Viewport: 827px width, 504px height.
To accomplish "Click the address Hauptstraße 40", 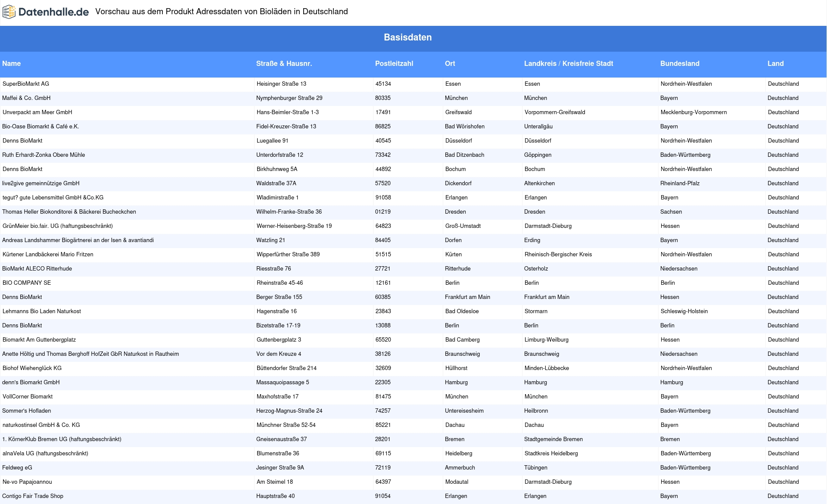I will [x=276, y=496].
